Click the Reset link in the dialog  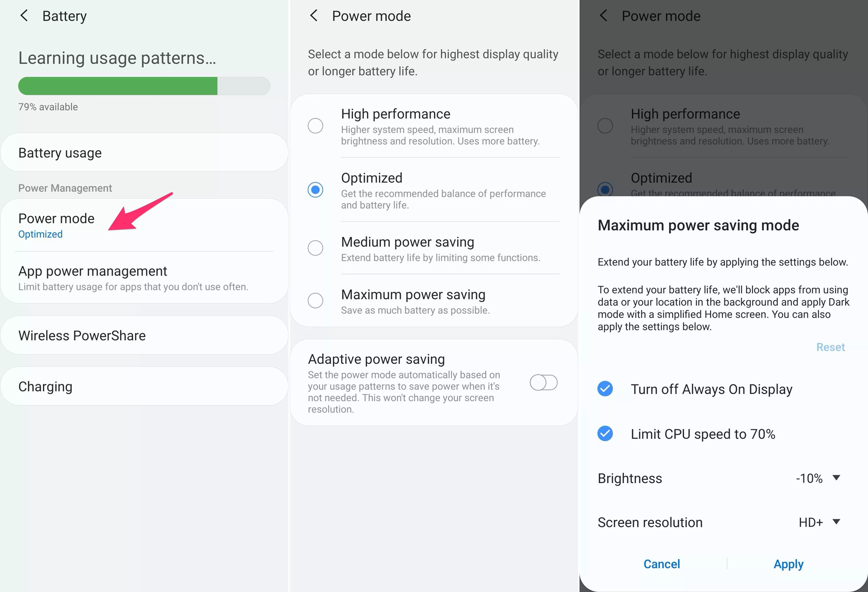coord(830,347)
